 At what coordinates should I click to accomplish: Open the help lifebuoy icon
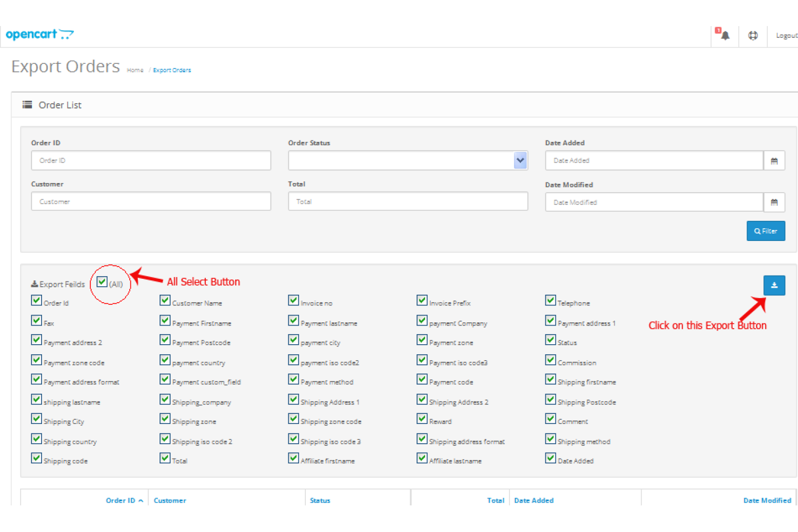pos(753,36)
